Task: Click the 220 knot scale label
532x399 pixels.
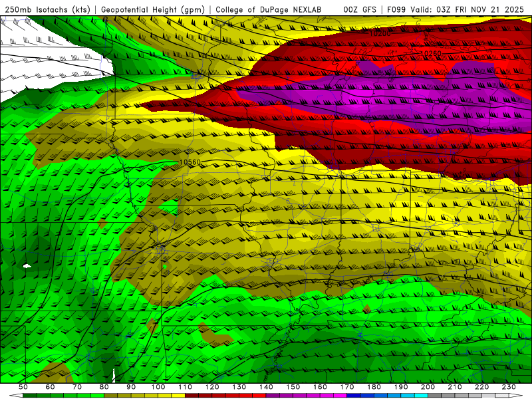Action: pyautogui.click(x=481, y=387)
